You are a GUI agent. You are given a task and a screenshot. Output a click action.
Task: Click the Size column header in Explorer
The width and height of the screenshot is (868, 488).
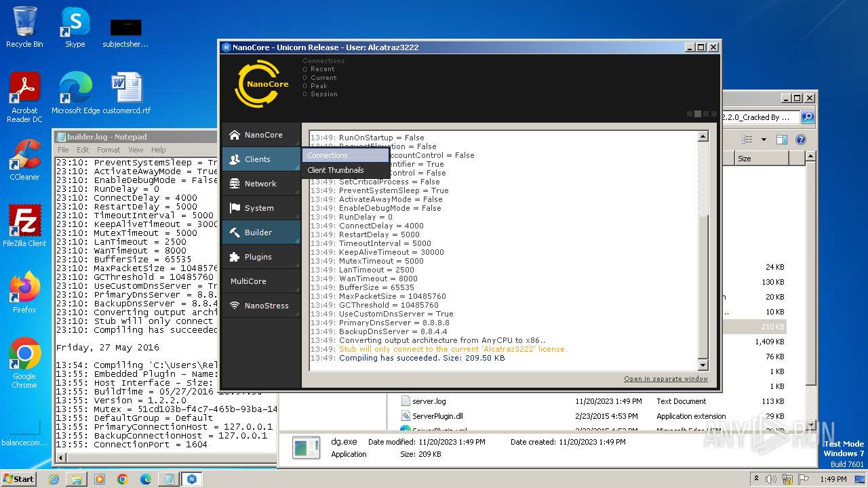coord(762,159)
